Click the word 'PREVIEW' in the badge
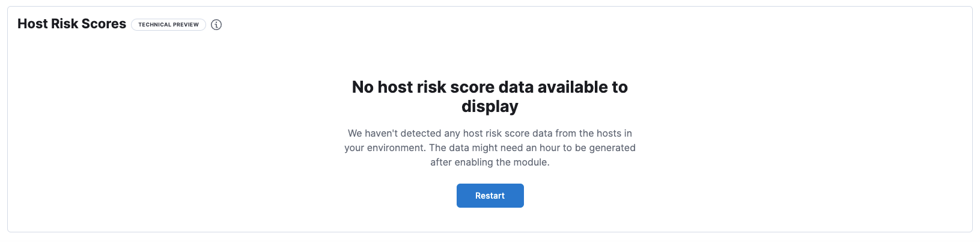This screenshot has height=242, width=980. (x=186, y=25)
